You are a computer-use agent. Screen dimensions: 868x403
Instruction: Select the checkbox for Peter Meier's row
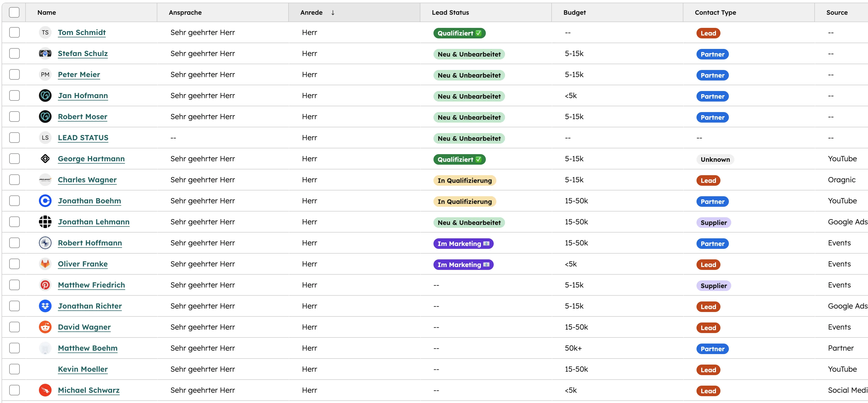pyautogui.click(x=14, y=74)
